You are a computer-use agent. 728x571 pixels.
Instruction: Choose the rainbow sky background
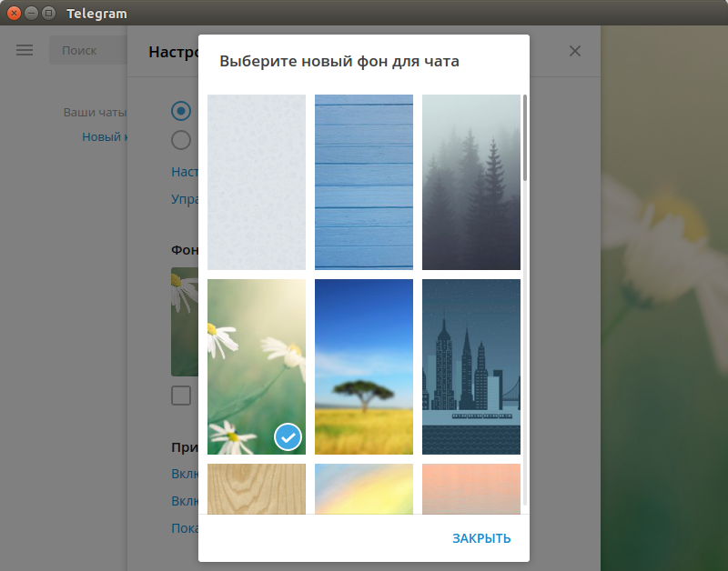pos(363,489)
